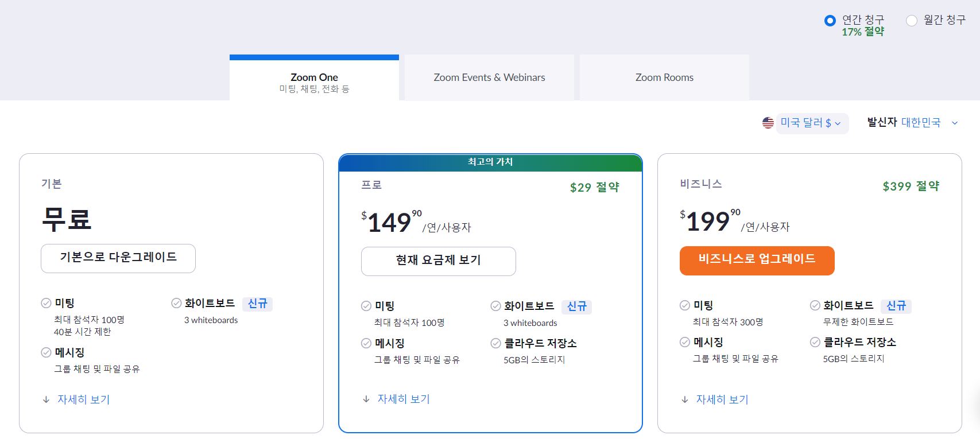The image size is (980, 439).
Task: Click 신규 badge in 기본 plan
Action: coord(257,304)
